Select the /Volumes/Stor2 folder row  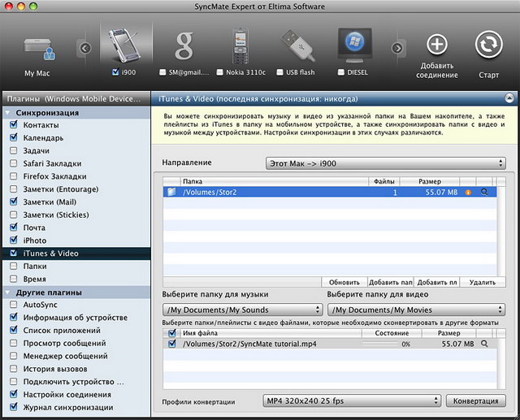click(x=330, y=193)
